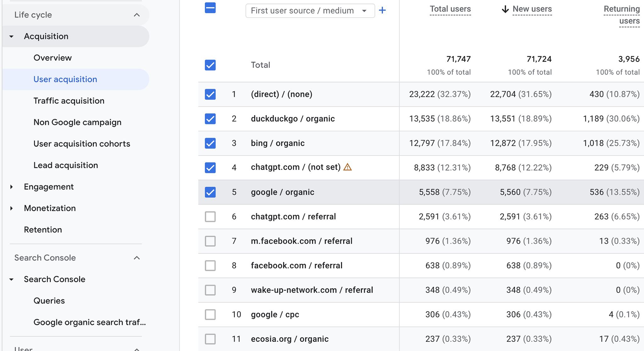The image size is (644, 351).
Task: Collapse the Search Console collection chevron
Action: pyautogui.click(x=137, y=258)
